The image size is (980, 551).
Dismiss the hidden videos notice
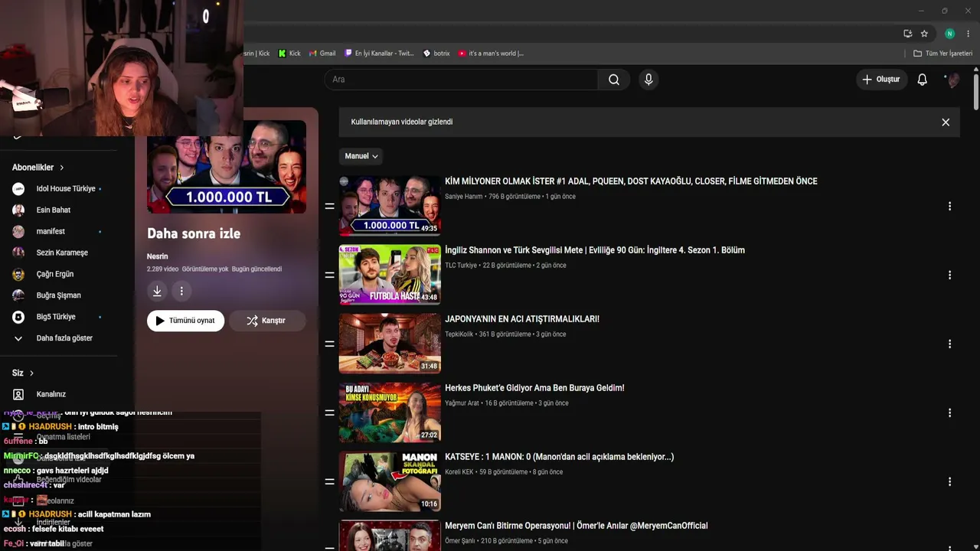[x=946, y=122]
